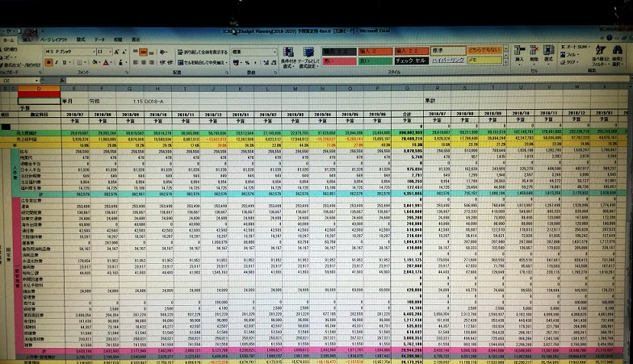This screenshot has width=633, height=364.
Task: Click the オート SUM button
Action: [x=575, y=47]
